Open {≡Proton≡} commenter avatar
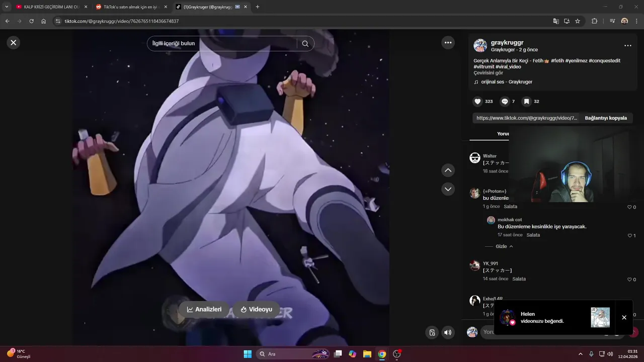 [475, 193]
